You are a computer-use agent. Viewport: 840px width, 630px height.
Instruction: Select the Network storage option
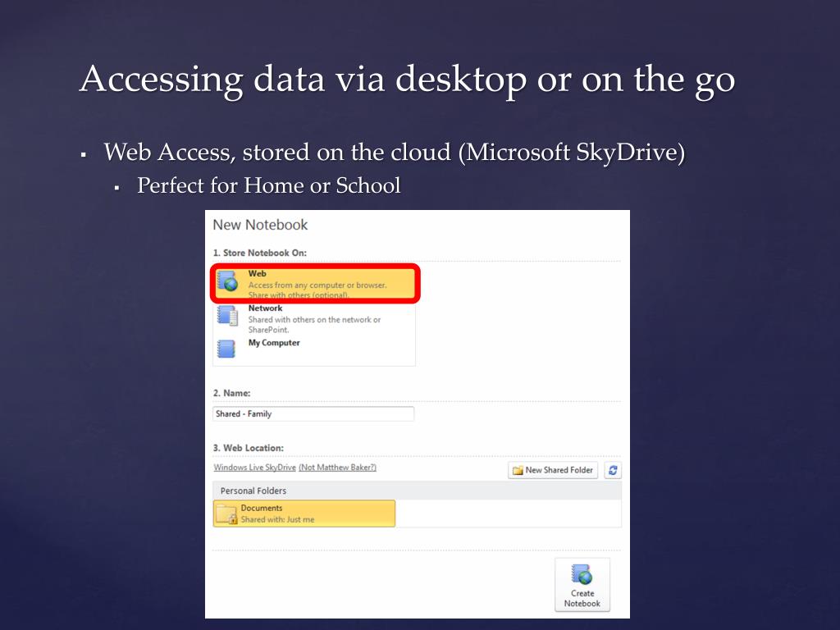click(x=315, y=318)
